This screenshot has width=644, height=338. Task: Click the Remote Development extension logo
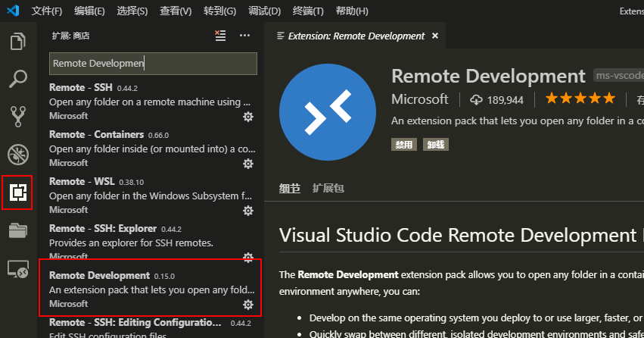pyautogui.click(x=328, y=112)
